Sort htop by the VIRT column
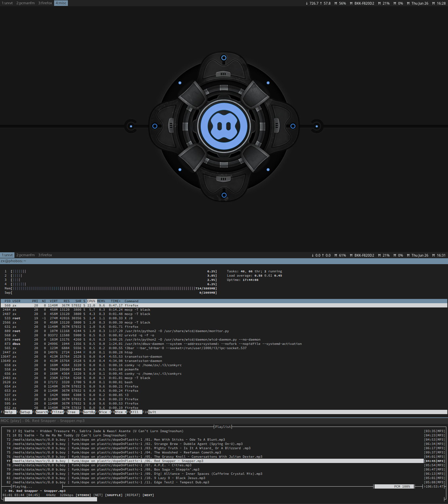The width and height of the screenshot is (448, 504). [x=54, y=301]
